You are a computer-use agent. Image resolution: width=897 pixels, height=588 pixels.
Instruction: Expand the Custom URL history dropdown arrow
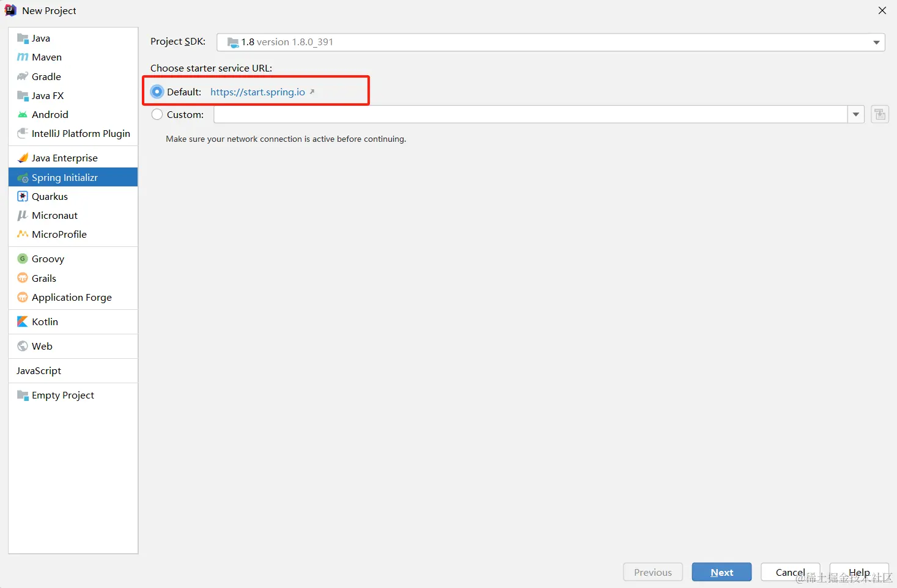[x=856, y=114]
